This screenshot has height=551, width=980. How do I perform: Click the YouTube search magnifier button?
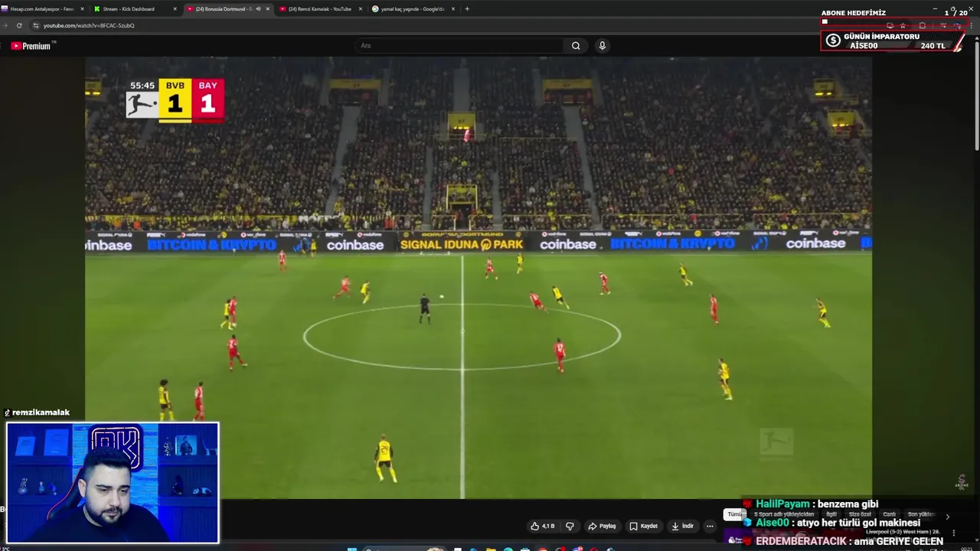[x=576, y=46]
